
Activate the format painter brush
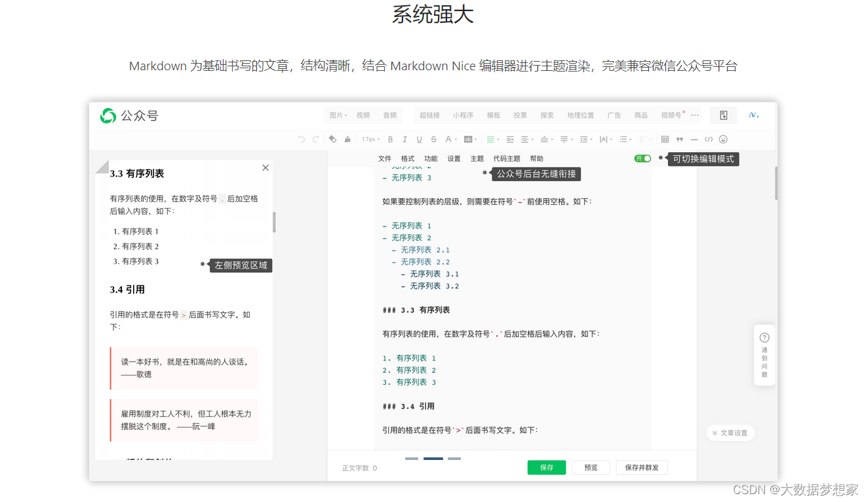[347, 139]
